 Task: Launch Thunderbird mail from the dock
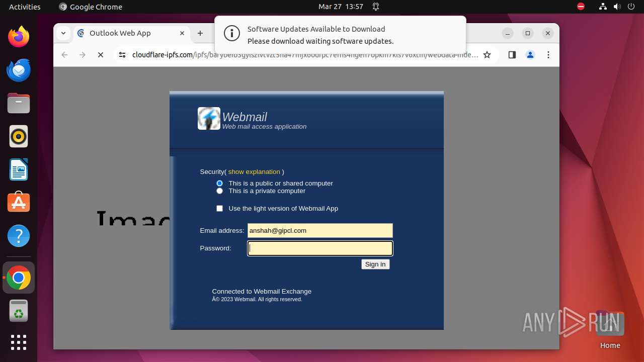pyautogui.click(x=19, y=70)
